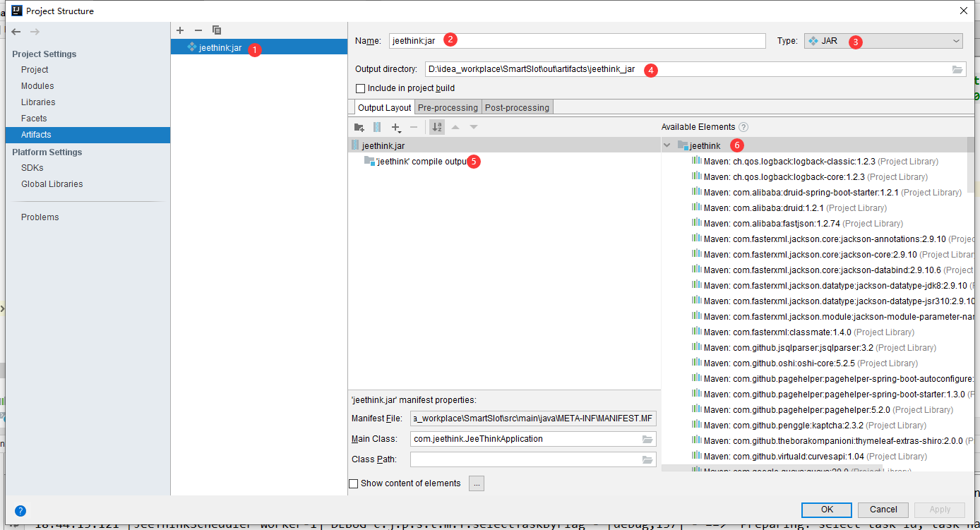
Task: Click the OK button
Action: (827, 510)
